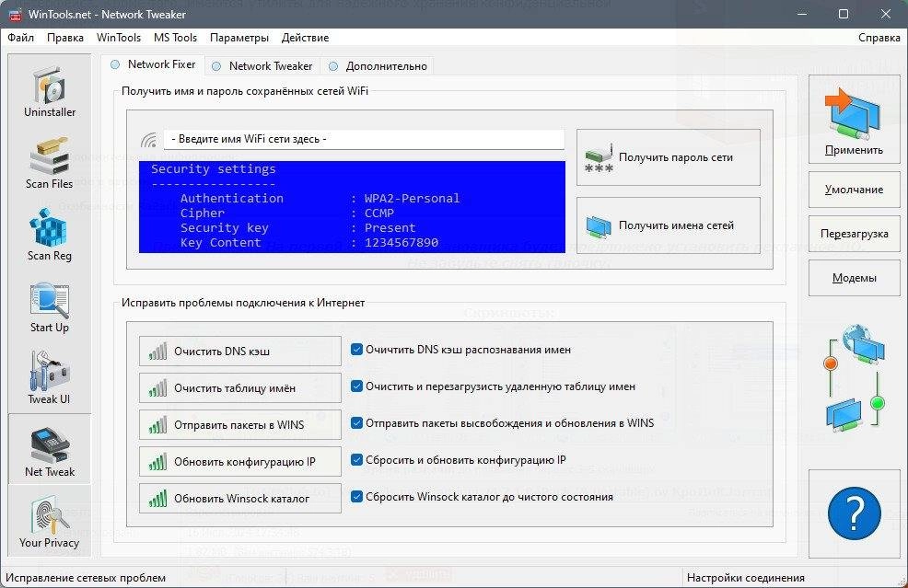Click Обновить Winsock каталог button
The height and width of the screenshot is (588, 908).
239,499
